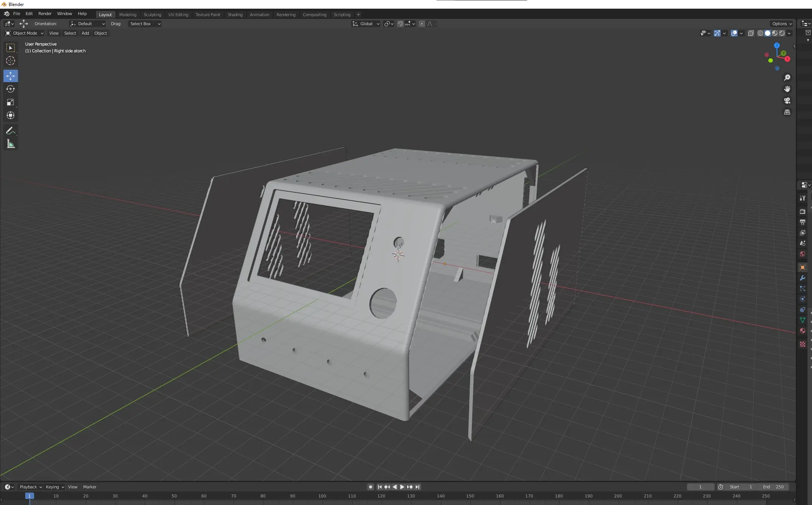Expand the Global transform orientation dropdown
812x505 pixels.
(x=366, y=24)
